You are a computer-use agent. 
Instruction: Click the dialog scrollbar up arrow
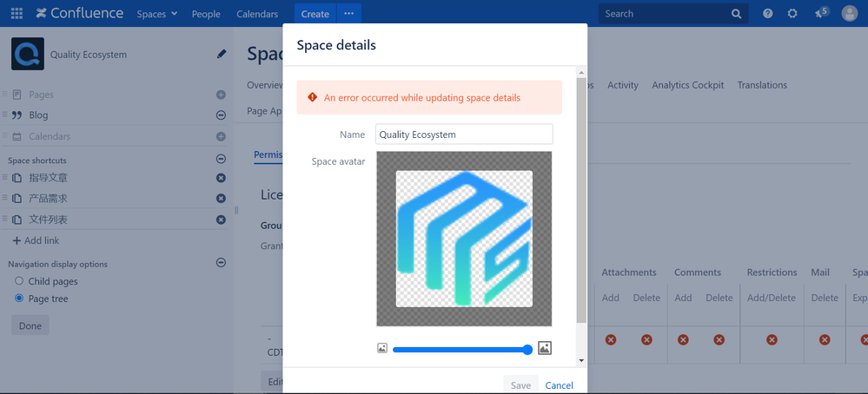click(580, 73)
